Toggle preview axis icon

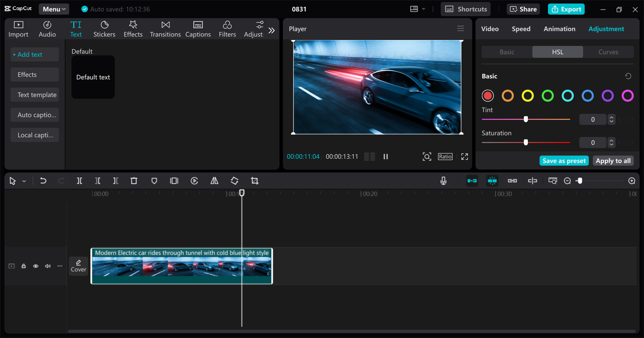532,181
